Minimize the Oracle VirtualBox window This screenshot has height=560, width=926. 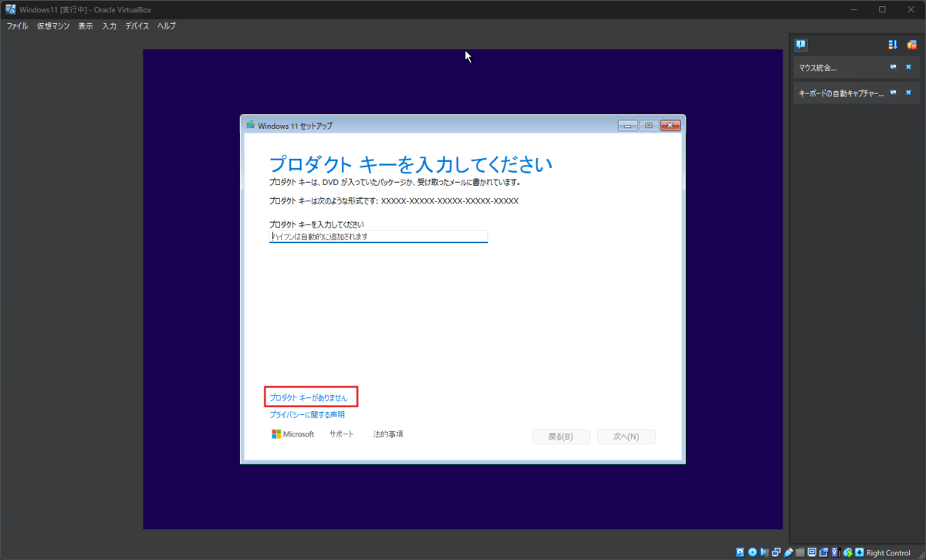854,9
